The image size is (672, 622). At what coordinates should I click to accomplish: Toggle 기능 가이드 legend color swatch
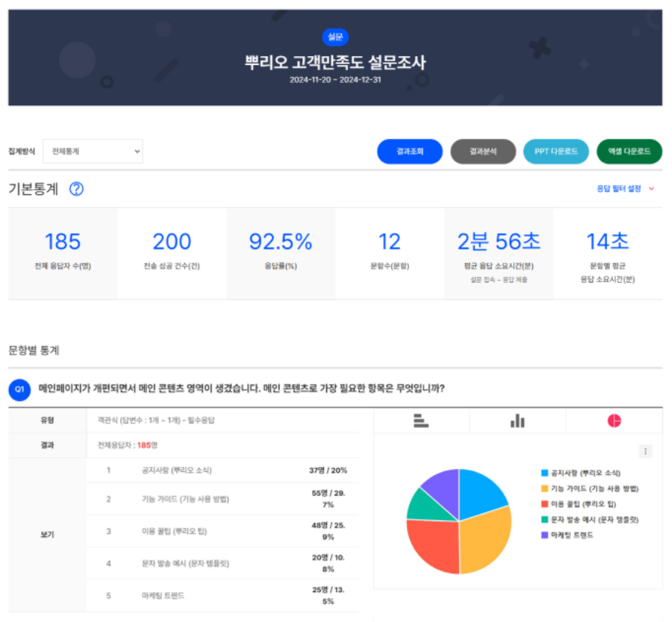(x=545, y=488)
